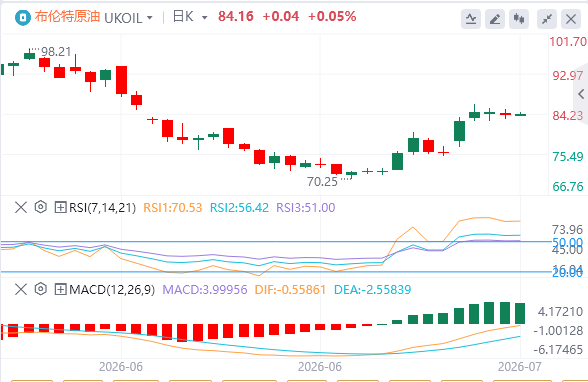Click the Brent crude round logo icon
Screen dimensions: 588x382
click(x=22, y=18)
